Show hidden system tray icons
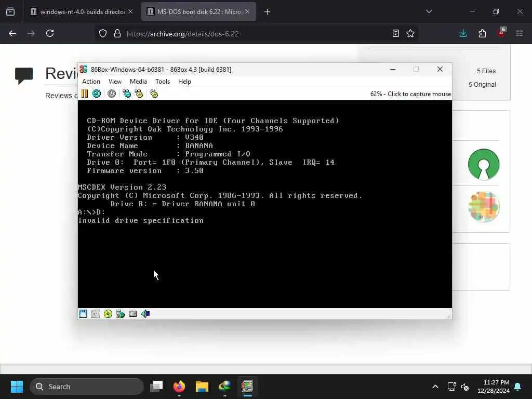The image size is (532, 399). (x=435, y=387)
